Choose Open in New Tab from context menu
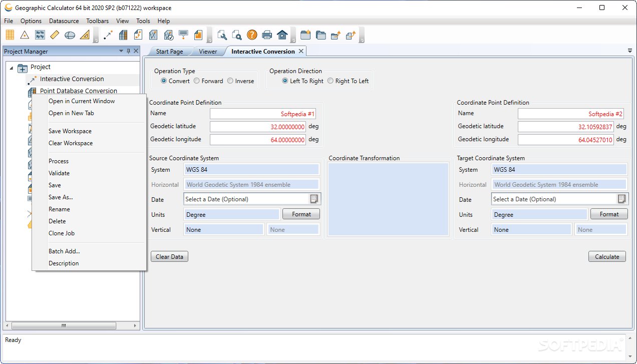 click(x=71, y=113)
